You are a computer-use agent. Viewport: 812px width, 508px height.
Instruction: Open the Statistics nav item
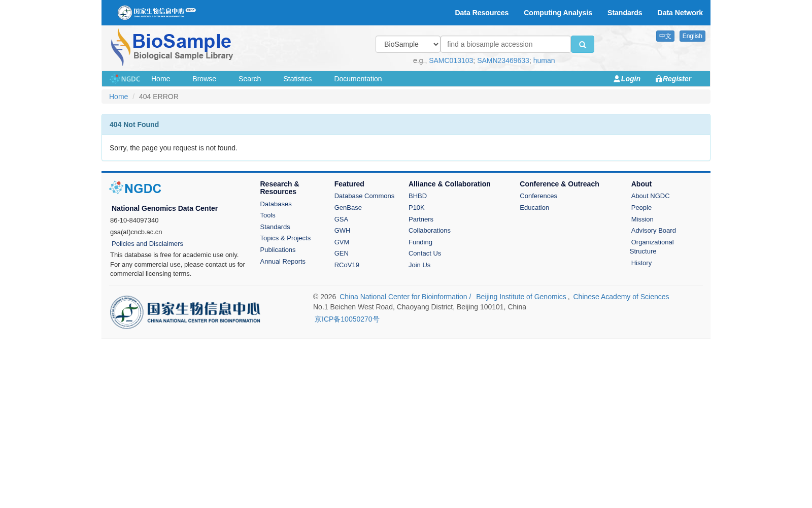297,79
